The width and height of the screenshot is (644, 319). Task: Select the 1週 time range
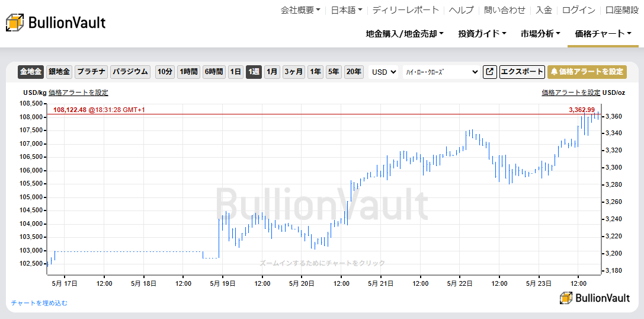click(x=254, y=72)
